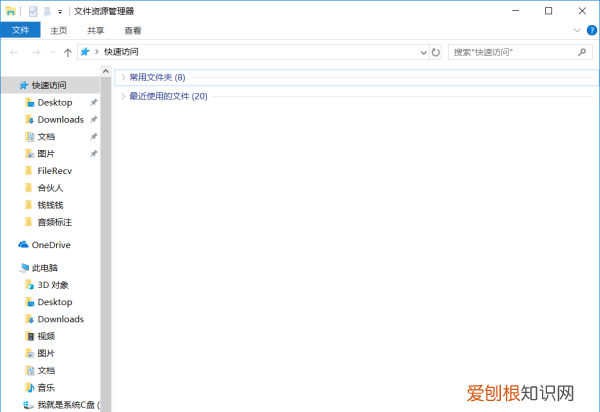Click the 3D 对象 folder icon

point(29,285)
